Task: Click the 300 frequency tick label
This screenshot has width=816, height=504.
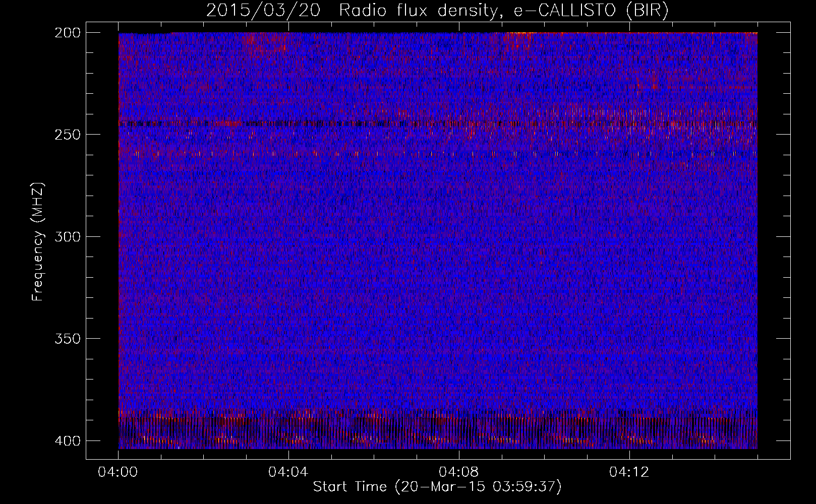Action: 67,236
